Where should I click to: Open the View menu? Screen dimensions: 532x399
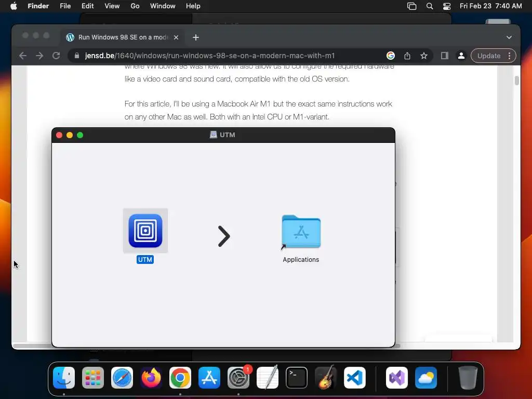[112, 6]
